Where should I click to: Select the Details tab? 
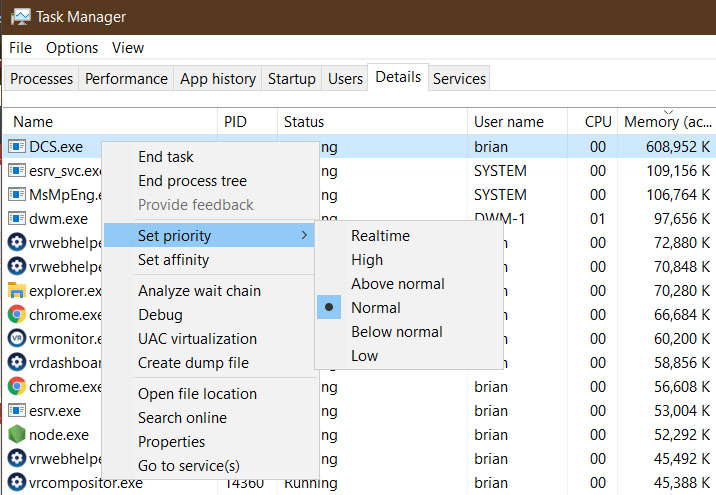pos(398,77)
